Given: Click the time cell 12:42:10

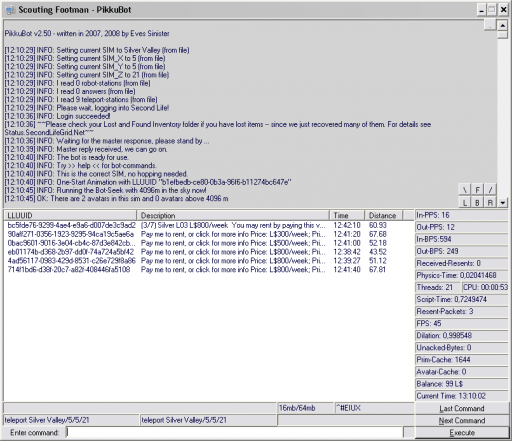Looking at the screenshot, I should tap(347, 225).
